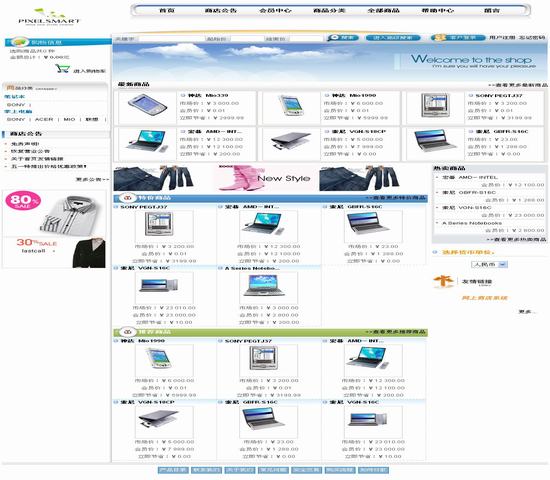Click the Mio339 PDA product thumbnail
Viewport: 550px width, 480px height.
(147, 106)
